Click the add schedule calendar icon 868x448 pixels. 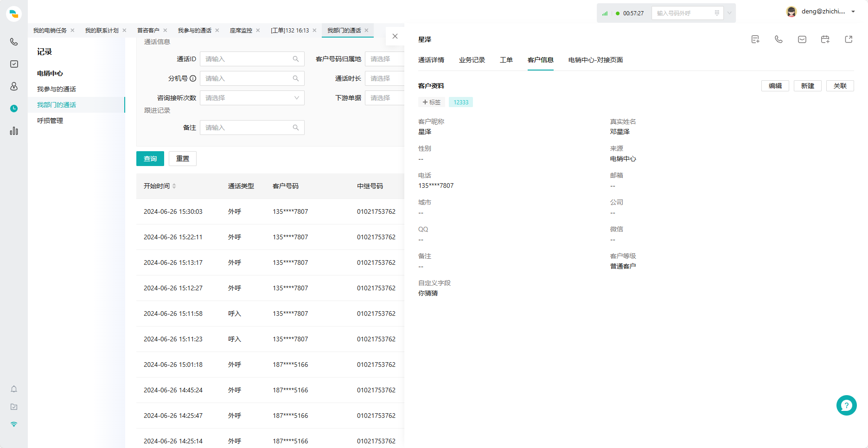[825, 39]
